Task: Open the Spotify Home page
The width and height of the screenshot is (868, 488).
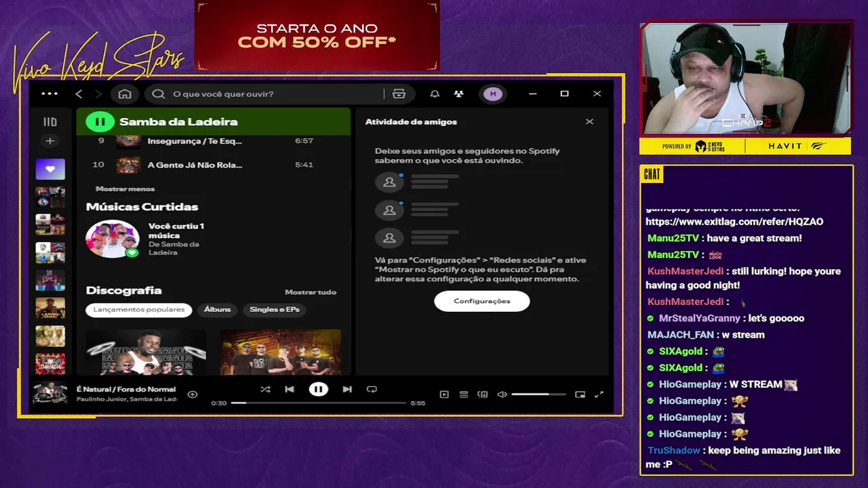Action: point(125,94)
